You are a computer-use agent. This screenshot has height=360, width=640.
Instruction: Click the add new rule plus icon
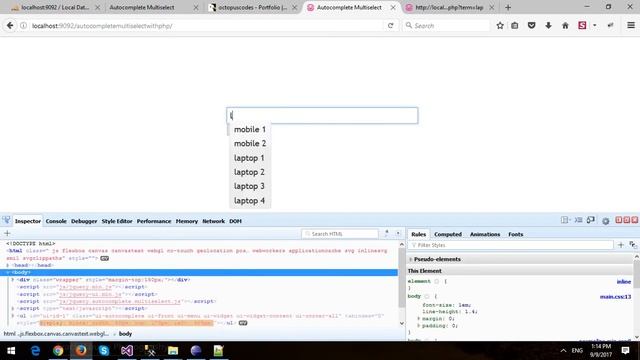tap(621, 245)
